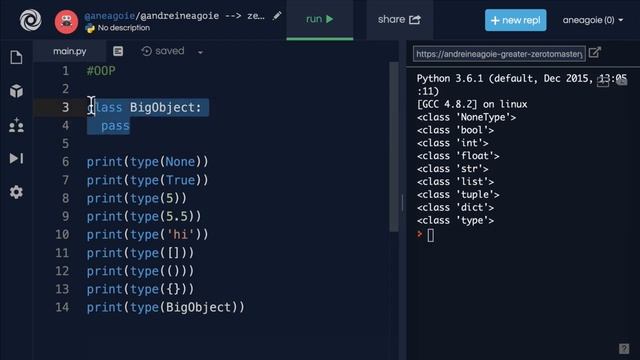Click console output <class 'int'>
The width and height of the screenshot is (640, 360).
click(452, 143)
